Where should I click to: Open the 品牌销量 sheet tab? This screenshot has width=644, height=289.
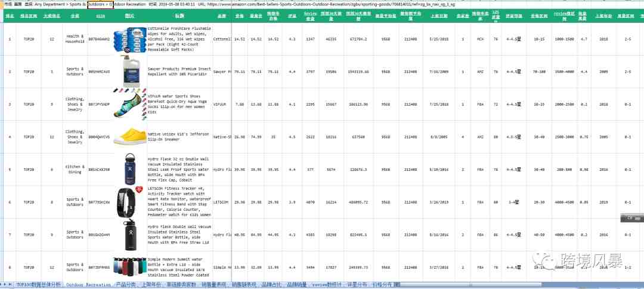(296, 284)
